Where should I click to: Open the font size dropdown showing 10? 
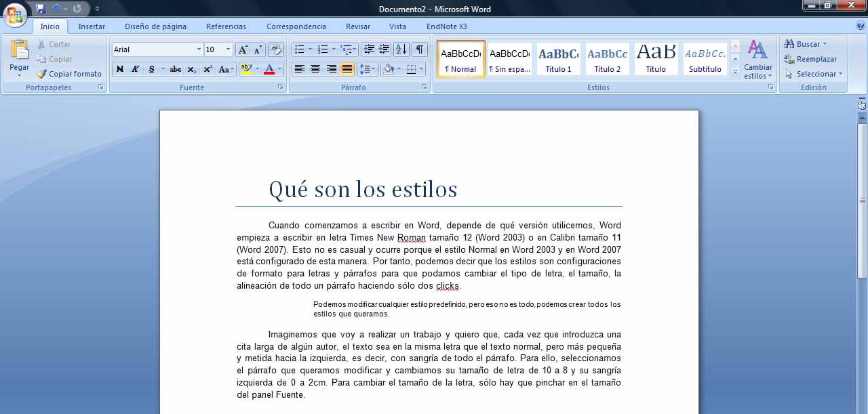tap(216, 49)
